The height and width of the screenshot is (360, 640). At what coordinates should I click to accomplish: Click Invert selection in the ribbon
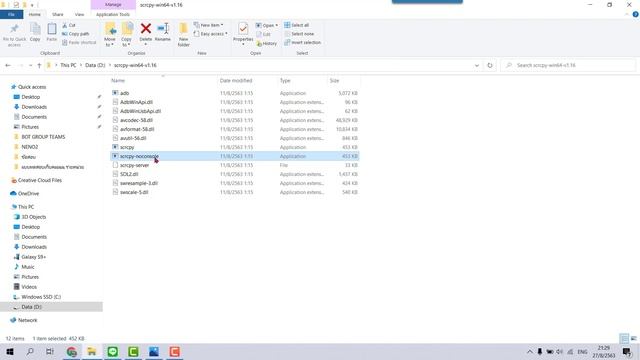[x=302, y=42]
